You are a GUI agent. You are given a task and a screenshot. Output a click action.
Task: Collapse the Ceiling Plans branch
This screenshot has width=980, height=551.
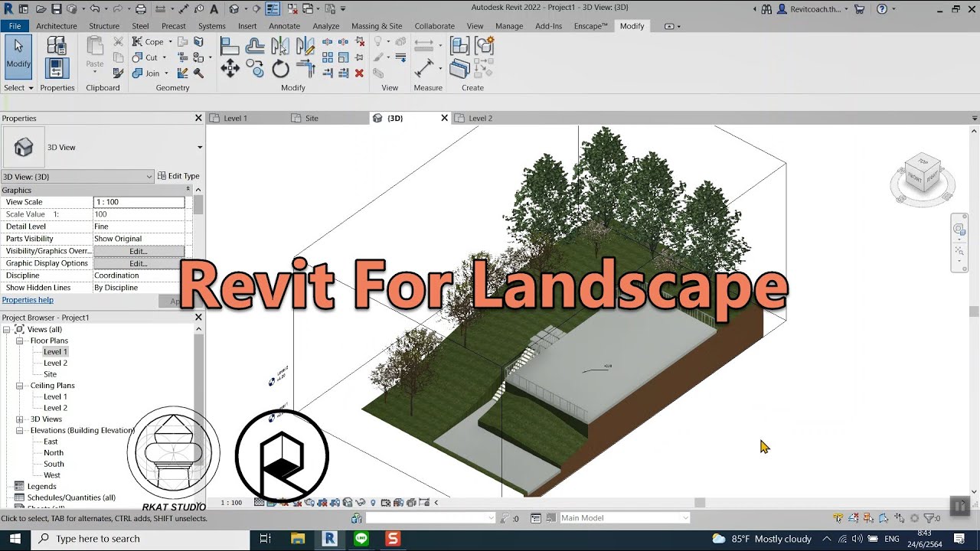tap(19, 386)
